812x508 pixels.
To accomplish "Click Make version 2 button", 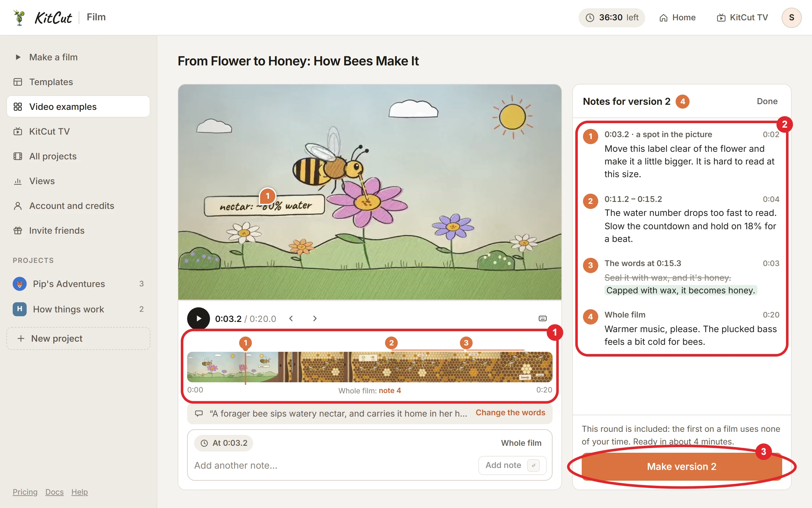I will 681,466.
